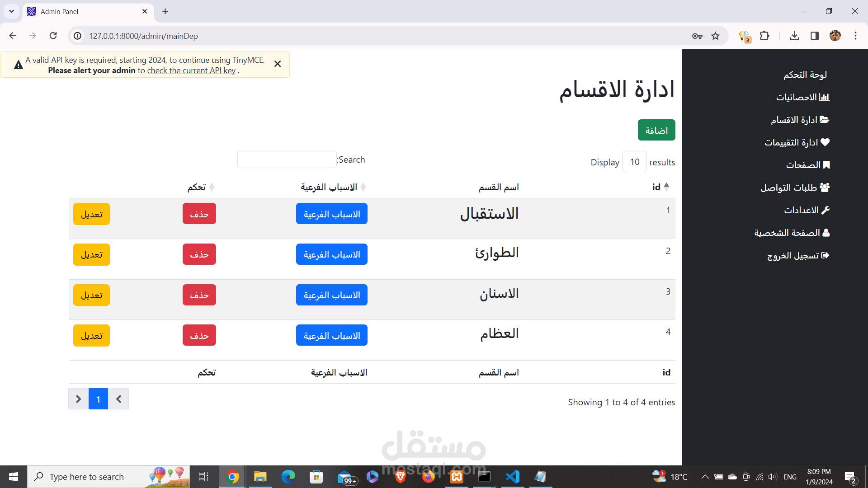
Task: Click the logout arrow icon in sidebar
Action: tap(825, 255)
